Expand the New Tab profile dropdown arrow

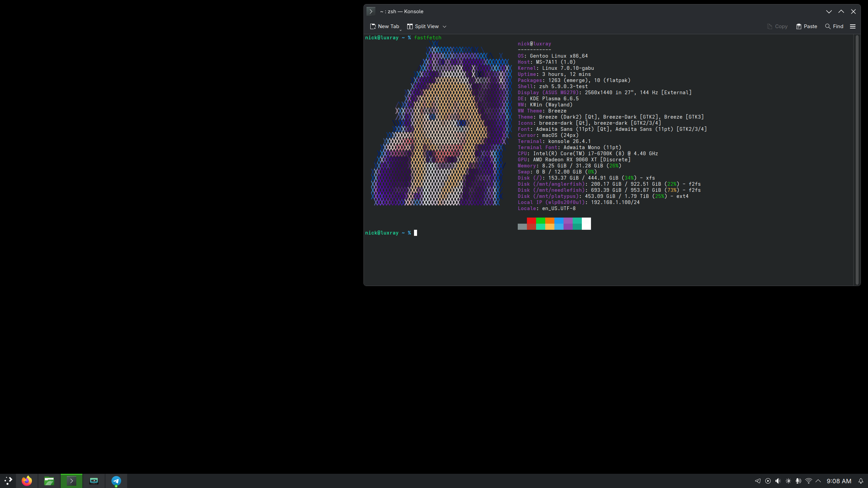pos(400,30)
